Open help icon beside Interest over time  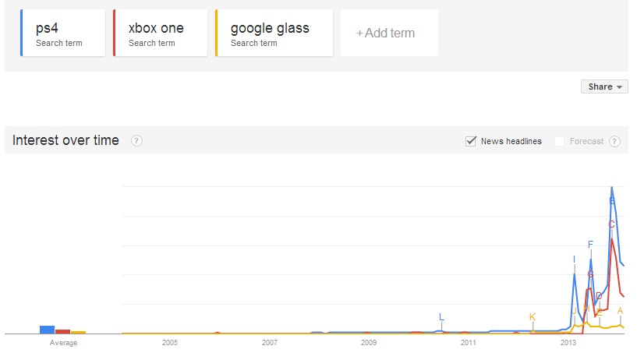pyautogui.click(x=136, y=141)
